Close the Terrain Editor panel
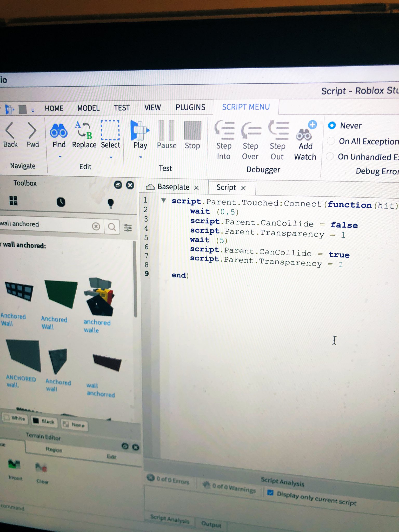Image resolution: width=399 pixels, height=532 pixels. 136,447
